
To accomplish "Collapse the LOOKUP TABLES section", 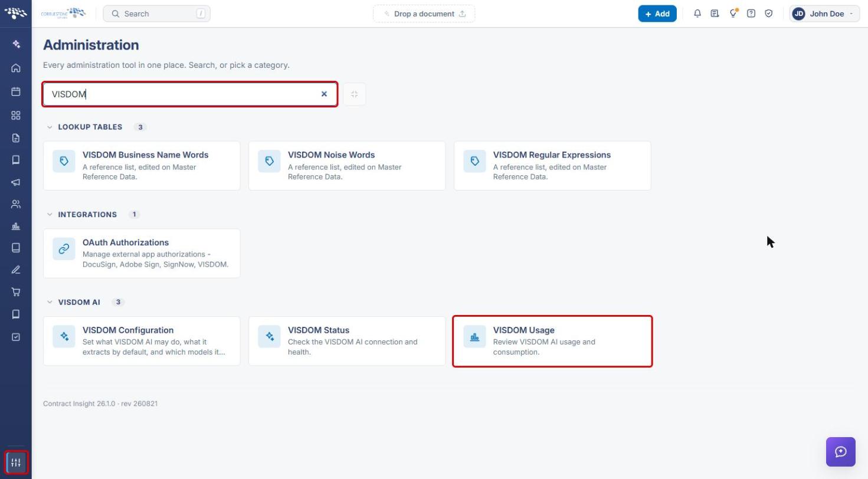I will click(x=50, y=127).
